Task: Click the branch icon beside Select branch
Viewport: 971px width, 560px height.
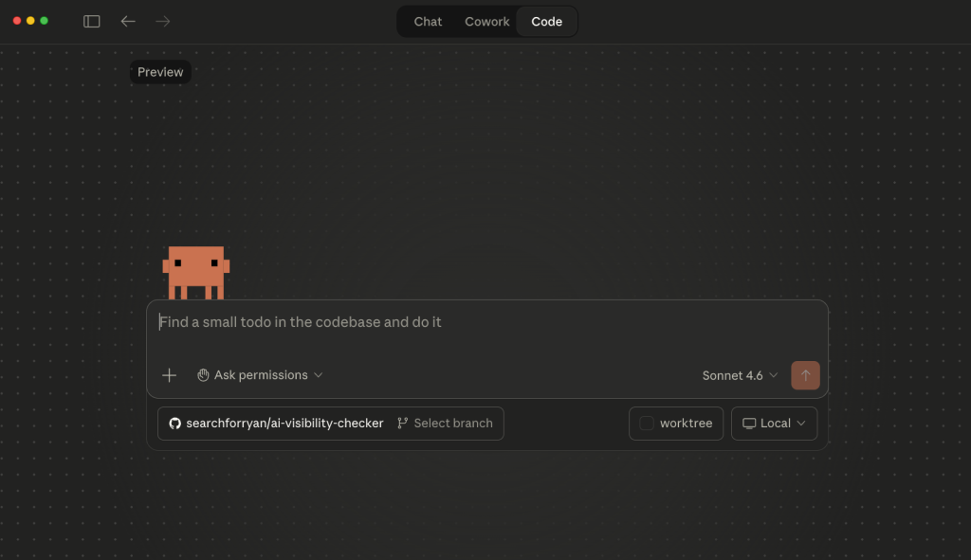Action: tap(403, 424)
